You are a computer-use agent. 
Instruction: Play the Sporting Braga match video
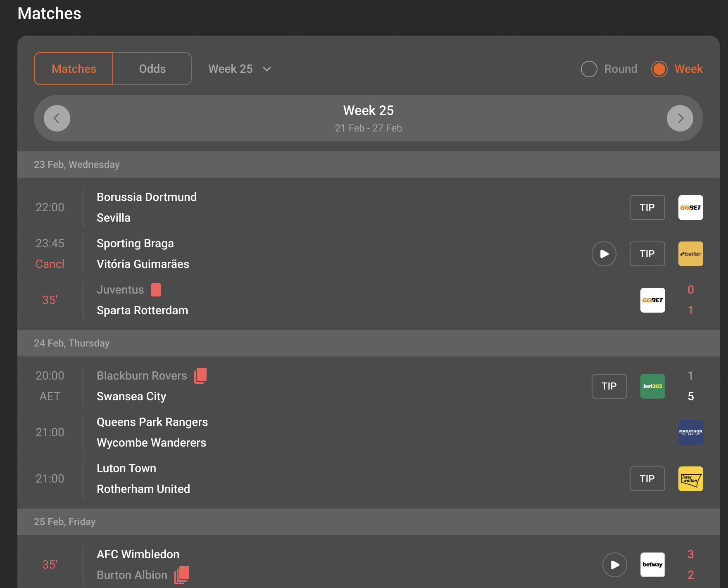(604, 253)
